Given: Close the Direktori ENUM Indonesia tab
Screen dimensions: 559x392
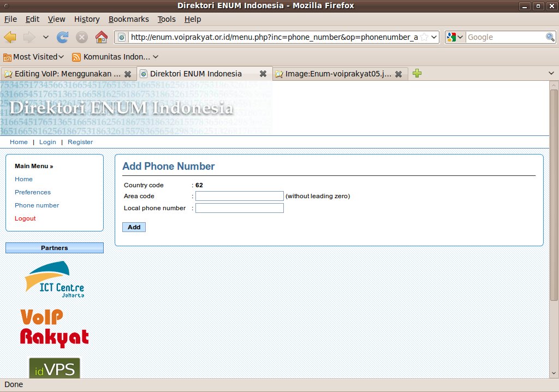Looking at the screenshot, I should 263,74.
